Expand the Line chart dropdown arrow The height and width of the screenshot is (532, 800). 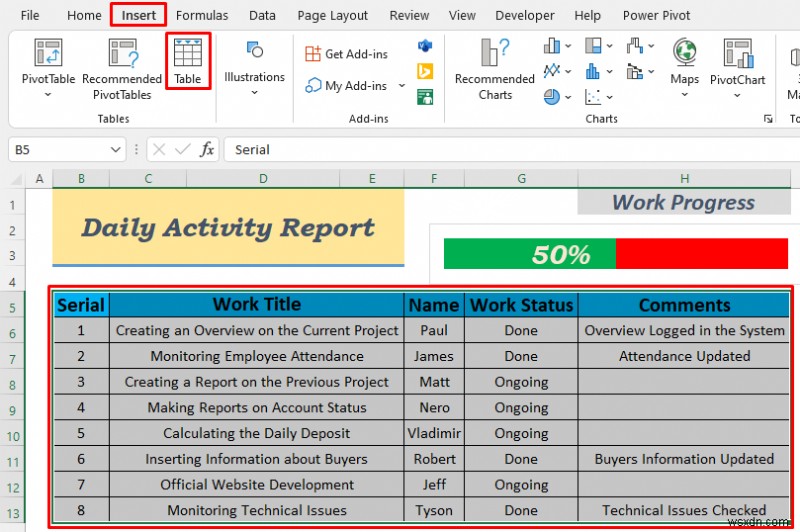568,71
